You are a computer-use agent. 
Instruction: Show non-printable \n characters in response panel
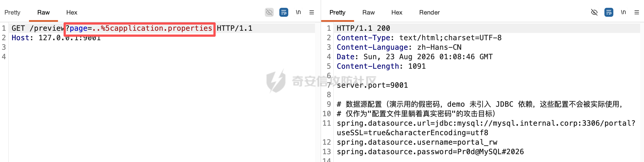pyautogui.click(x=623, y=12)
